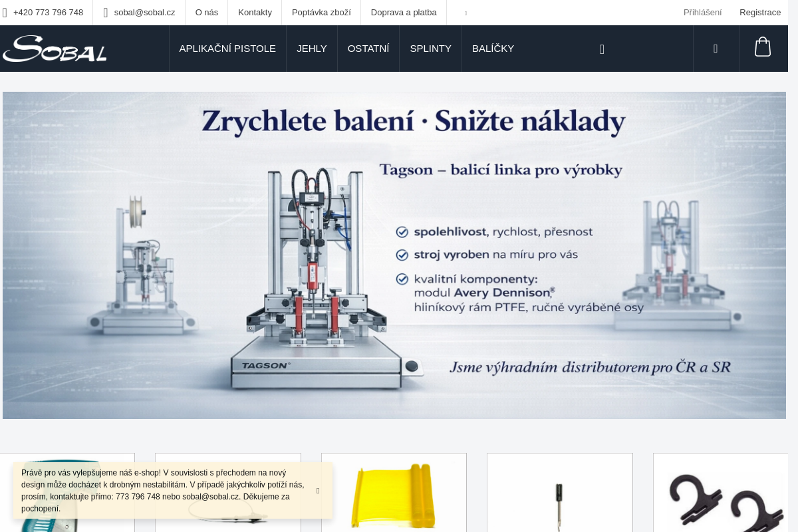
Task: Open the Splinty menu
Action: click(x=431, y=49)
